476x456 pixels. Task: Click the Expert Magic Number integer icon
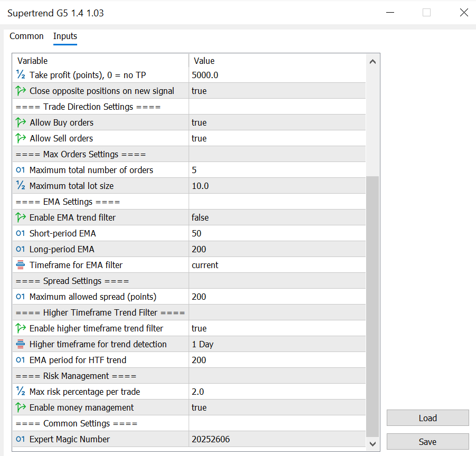(21, 439)
